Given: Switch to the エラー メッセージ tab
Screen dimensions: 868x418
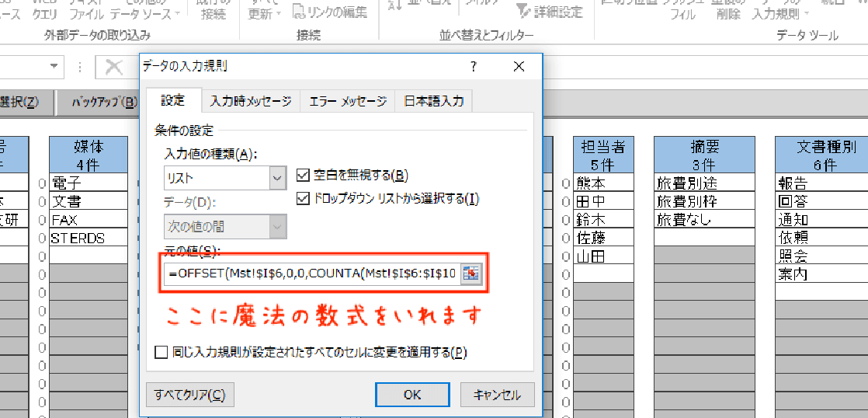Looking at the screenshot, I should click(347, 101).
